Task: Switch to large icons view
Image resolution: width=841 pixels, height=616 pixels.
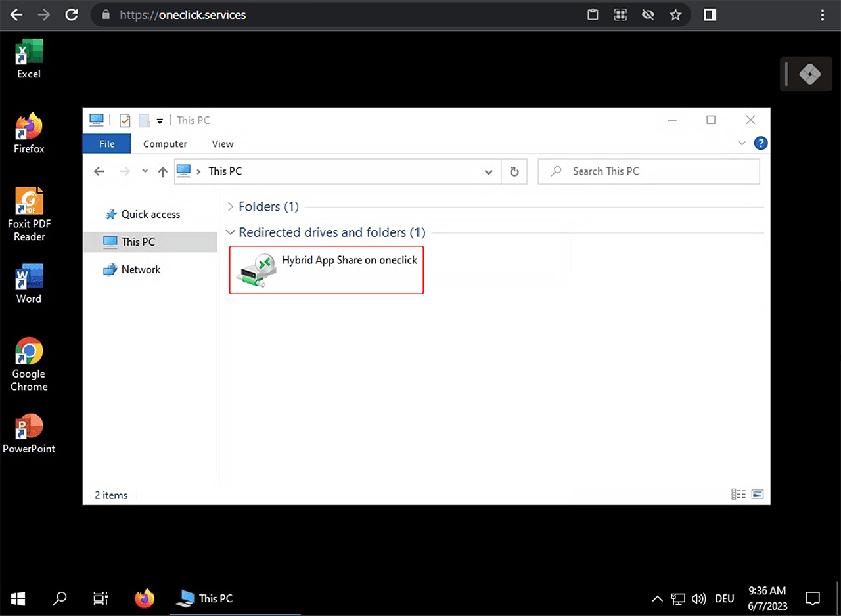Action: (758, 495)
